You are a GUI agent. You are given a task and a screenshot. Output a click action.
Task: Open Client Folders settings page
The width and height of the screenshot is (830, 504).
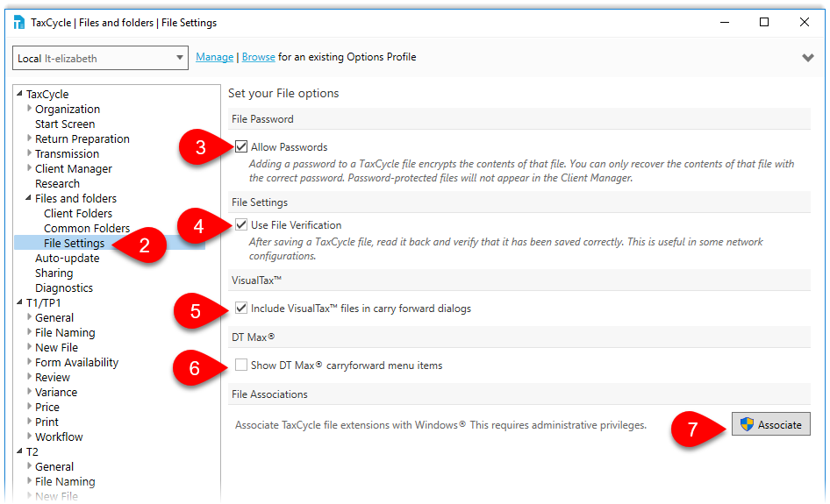click(x=78, y=213)
